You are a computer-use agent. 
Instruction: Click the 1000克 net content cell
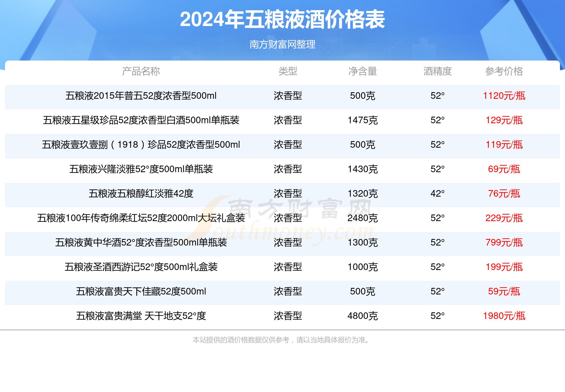point(363,267)
